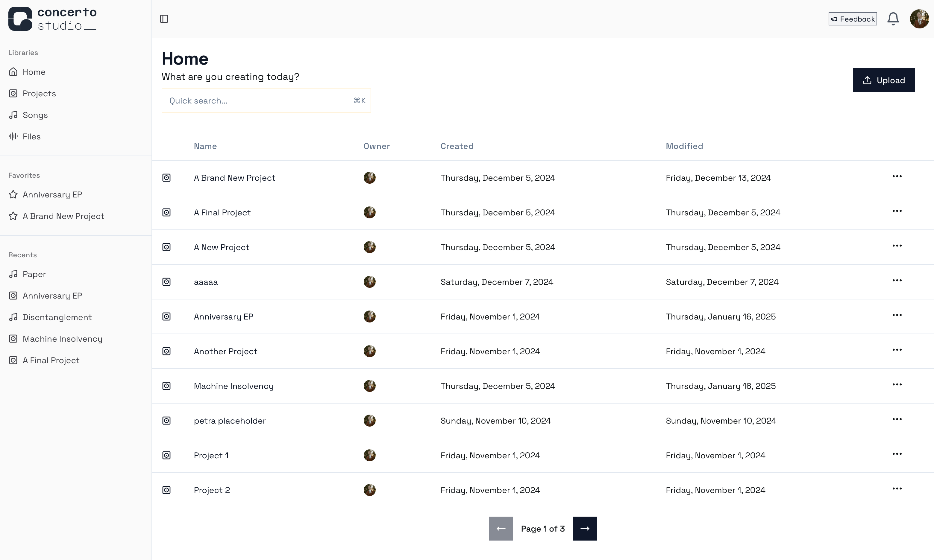The image size is (934, 560).
Task: Click the concerto studio logo
Action: [x=52, y=19]
